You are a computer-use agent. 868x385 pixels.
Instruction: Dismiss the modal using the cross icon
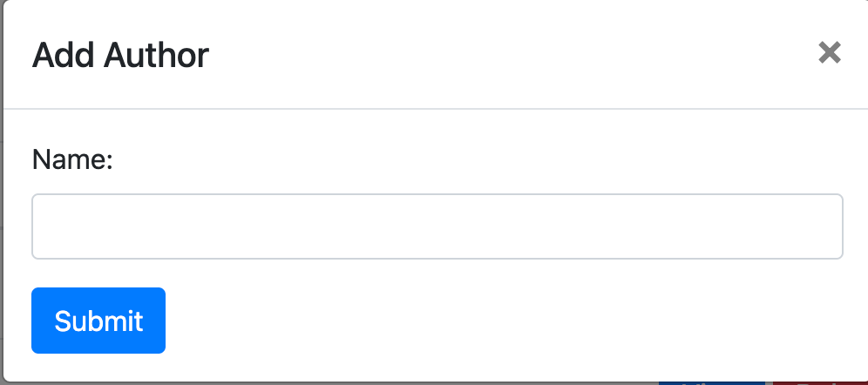point(829,53)
